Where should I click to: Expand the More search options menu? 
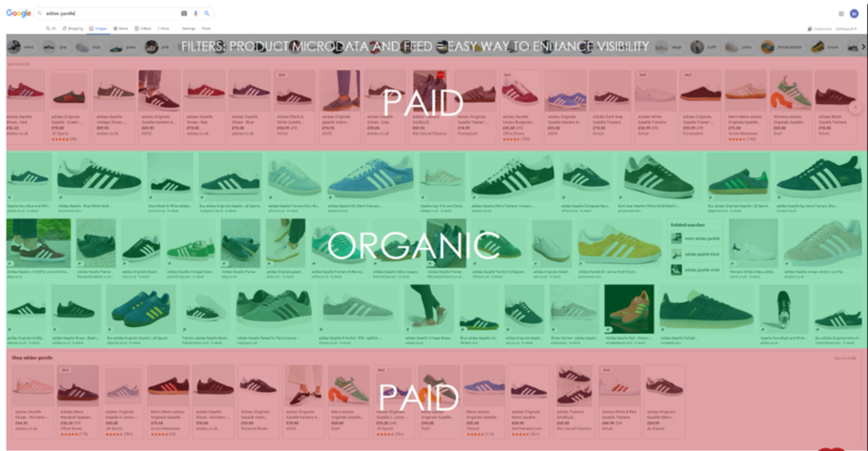pyautogui.click(x=163, y=29)
